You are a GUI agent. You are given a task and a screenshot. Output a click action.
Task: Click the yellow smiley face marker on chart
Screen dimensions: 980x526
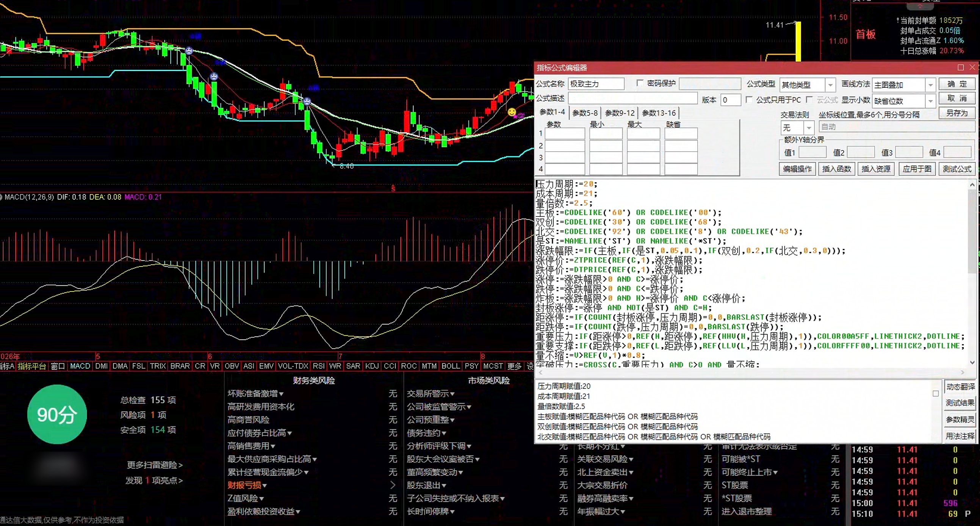pos(512,112)
